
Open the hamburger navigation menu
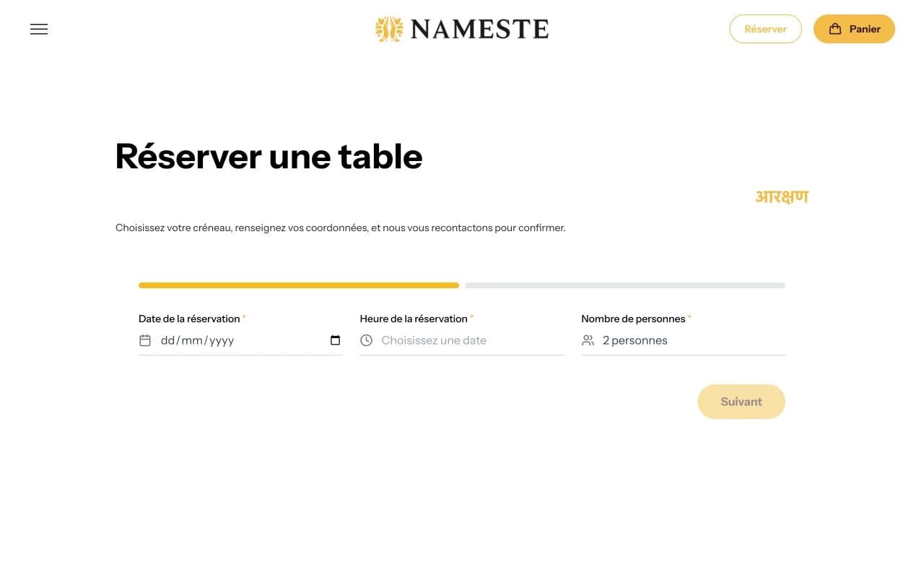[39, 29]
